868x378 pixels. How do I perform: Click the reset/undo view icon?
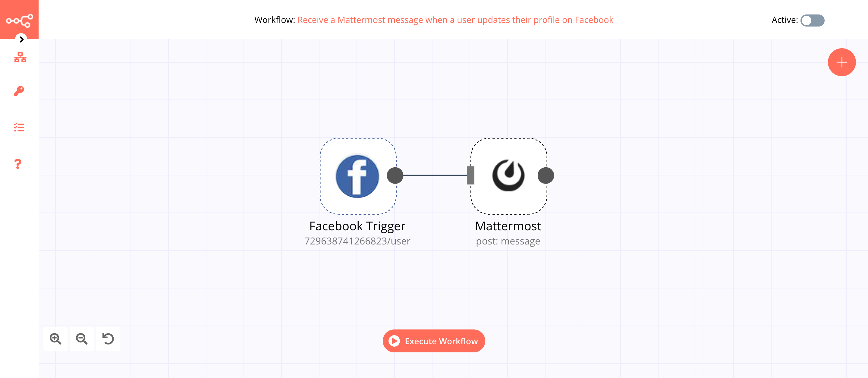(x=108, y=339)
